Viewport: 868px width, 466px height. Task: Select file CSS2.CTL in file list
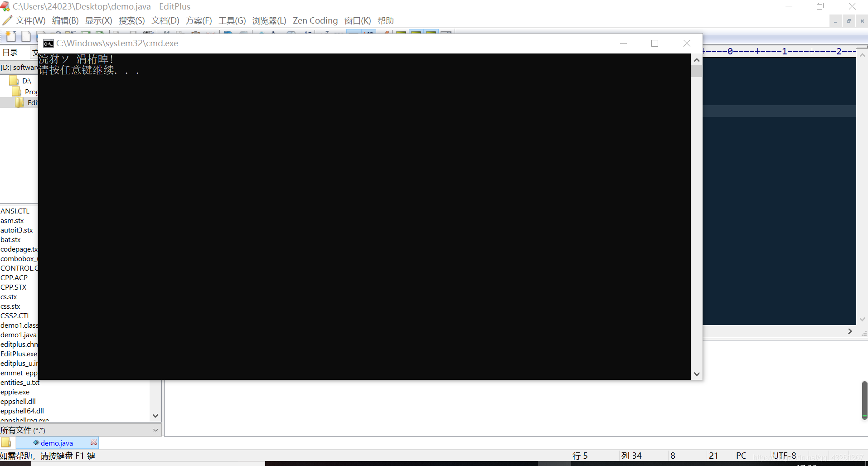click(x=15, y=316)
